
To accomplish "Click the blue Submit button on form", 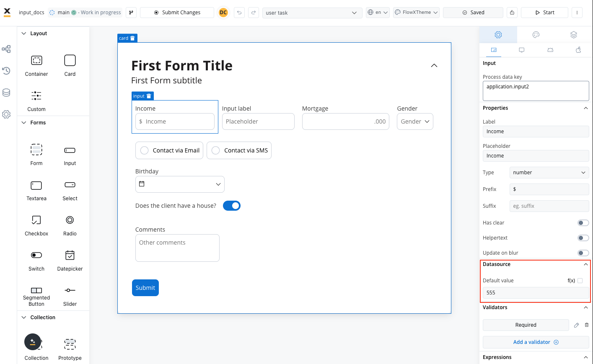I will [x=145, y=288].
